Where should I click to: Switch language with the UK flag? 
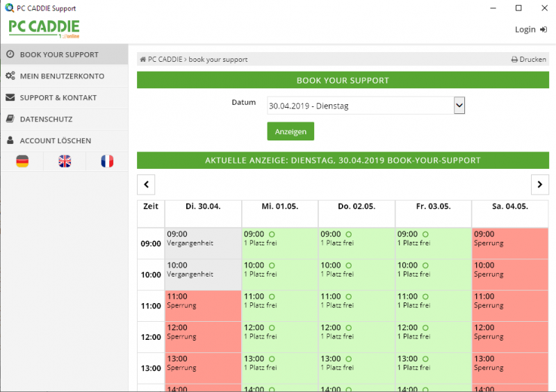(65, 161)
